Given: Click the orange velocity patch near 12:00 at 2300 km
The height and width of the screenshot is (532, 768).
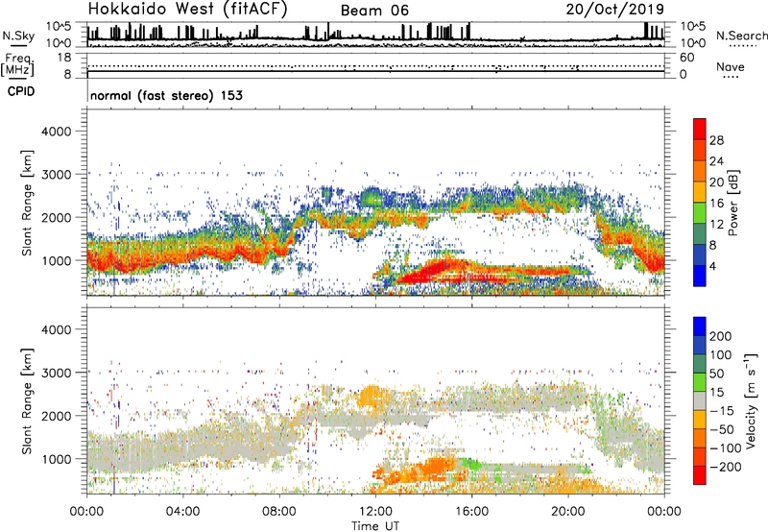Looking at the screenshot, I should 371,396.
